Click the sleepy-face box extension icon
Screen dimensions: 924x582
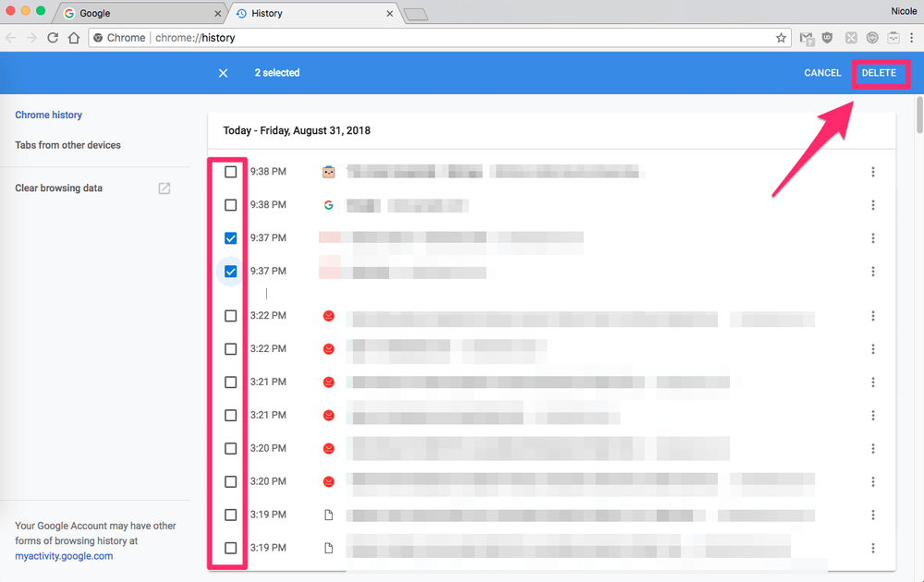(x=894, y=38)
